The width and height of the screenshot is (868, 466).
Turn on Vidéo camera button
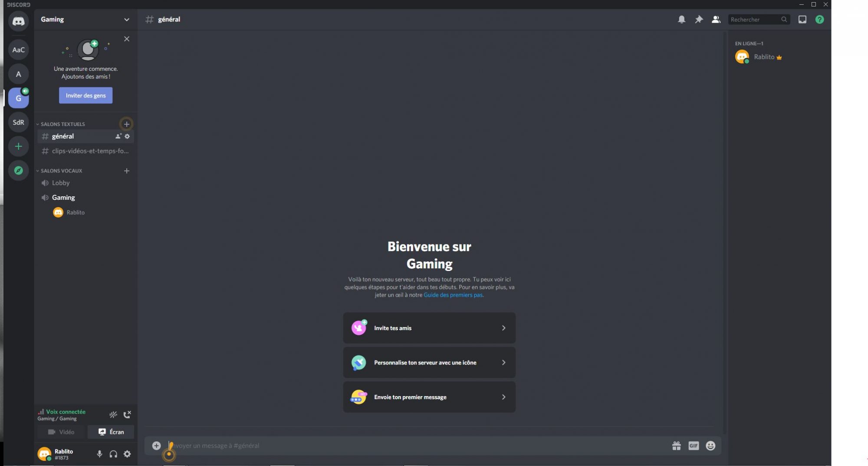point(61,432)
